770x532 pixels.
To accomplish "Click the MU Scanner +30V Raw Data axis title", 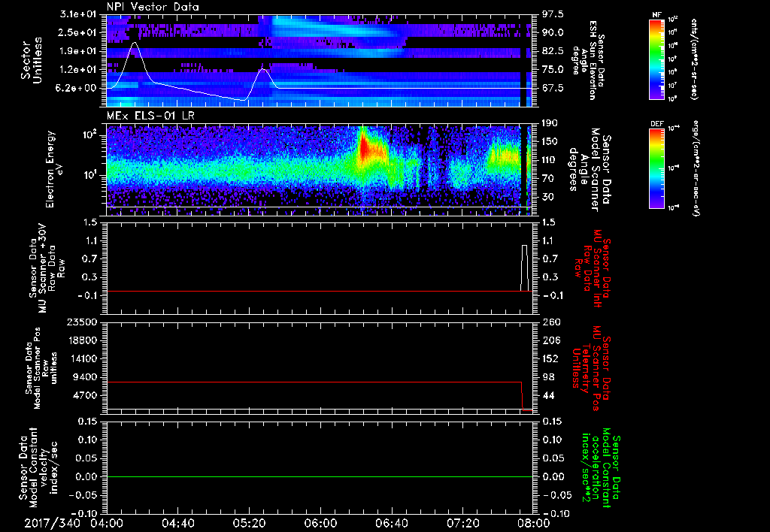I will [47, 268].
